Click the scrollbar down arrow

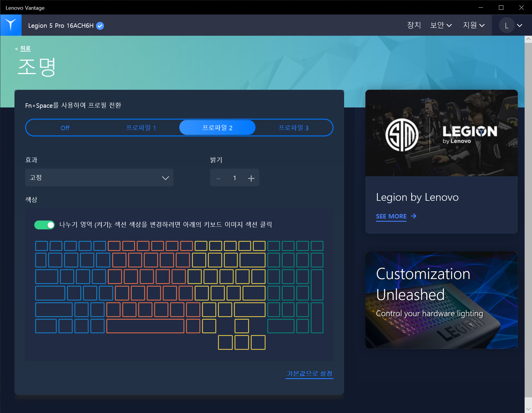click(528, 409)
